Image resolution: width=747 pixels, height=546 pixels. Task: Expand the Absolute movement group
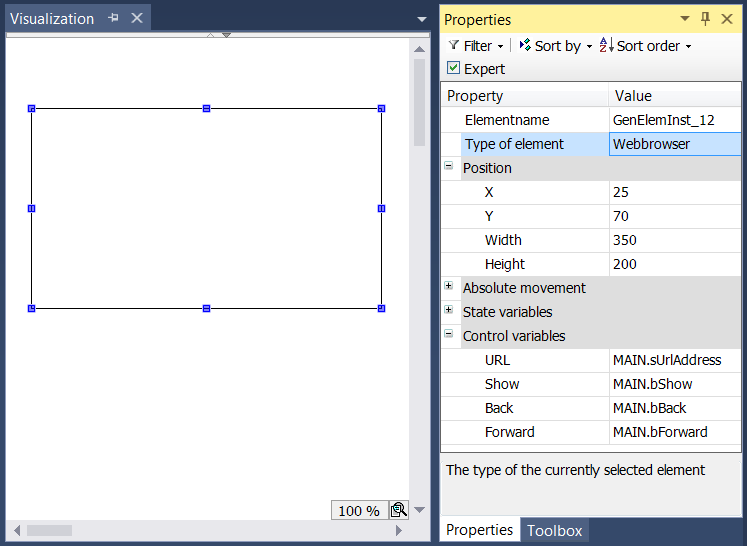pos(449,286)
